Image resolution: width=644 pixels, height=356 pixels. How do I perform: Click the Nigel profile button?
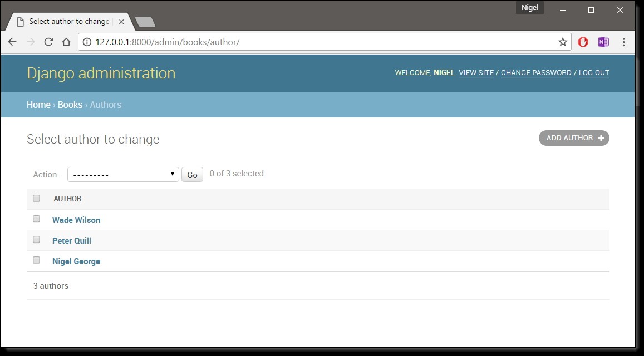click(529, 8)
